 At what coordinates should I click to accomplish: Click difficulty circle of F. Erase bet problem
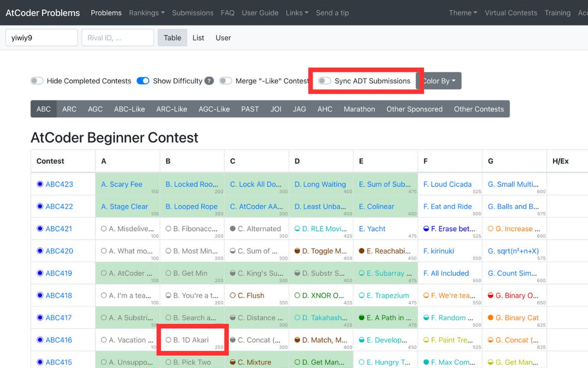coord(426,229)
